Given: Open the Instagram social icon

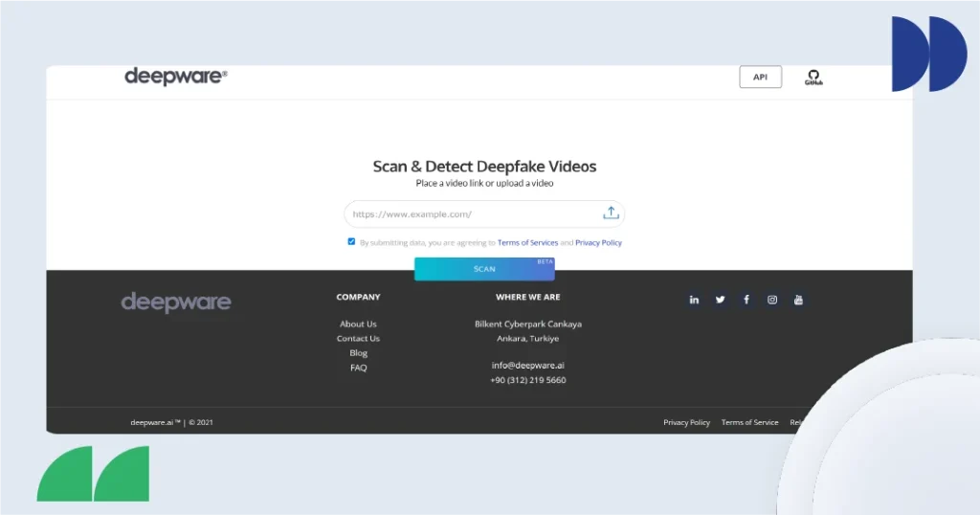Looking at the screenshot, I should [x=772, y=300].
